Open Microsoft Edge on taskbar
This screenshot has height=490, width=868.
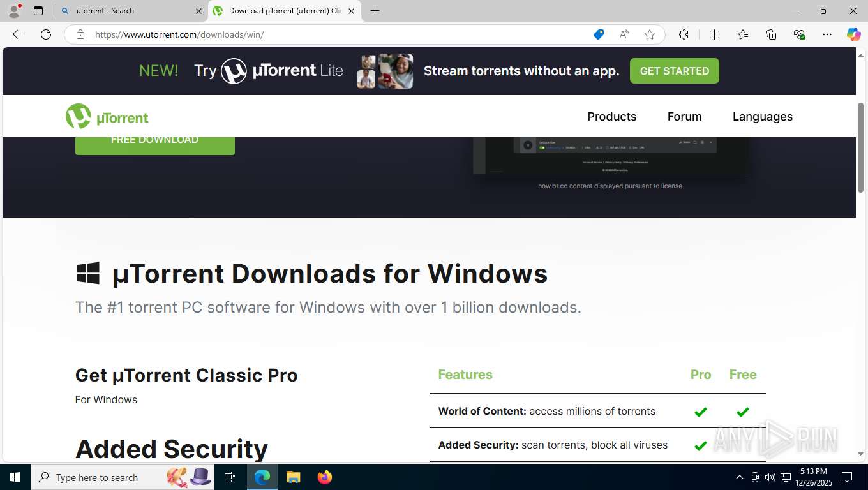click(262, 477)
